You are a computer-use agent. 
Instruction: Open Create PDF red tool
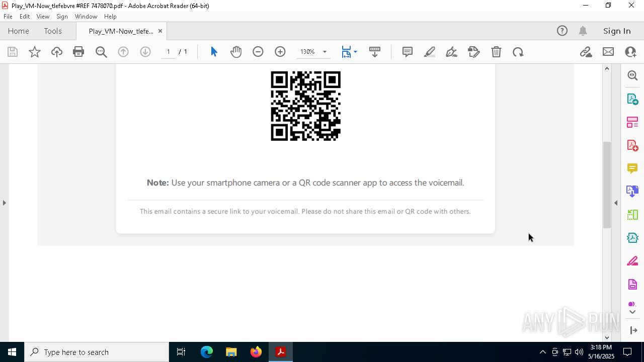(632, 145)
